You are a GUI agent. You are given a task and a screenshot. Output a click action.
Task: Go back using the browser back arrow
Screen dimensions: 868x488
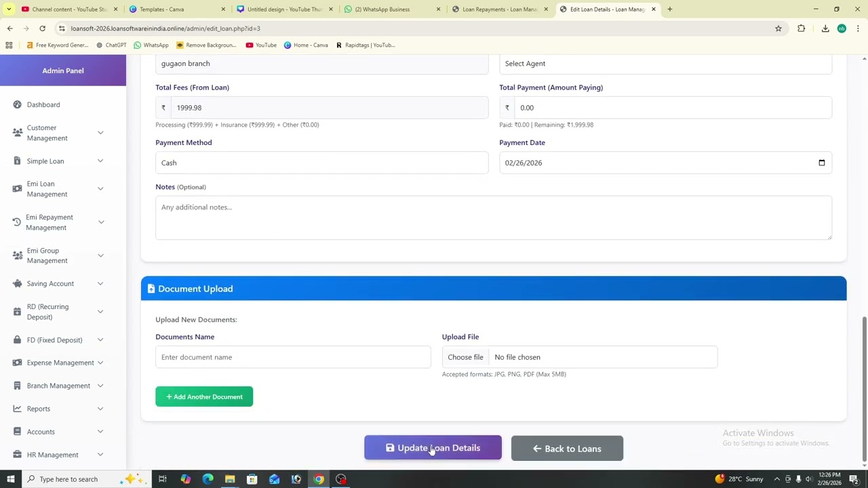[x=9, y=28]
